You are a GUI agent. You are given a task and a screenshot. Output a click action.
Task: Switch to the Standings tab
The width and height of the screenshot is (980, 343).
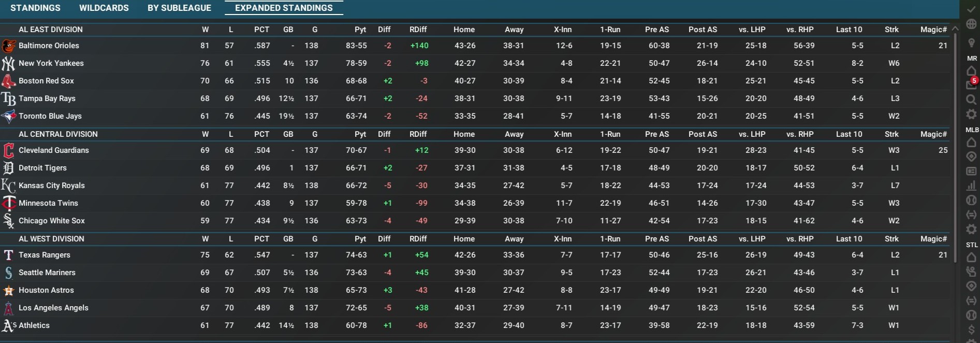(x=35, y=8)
